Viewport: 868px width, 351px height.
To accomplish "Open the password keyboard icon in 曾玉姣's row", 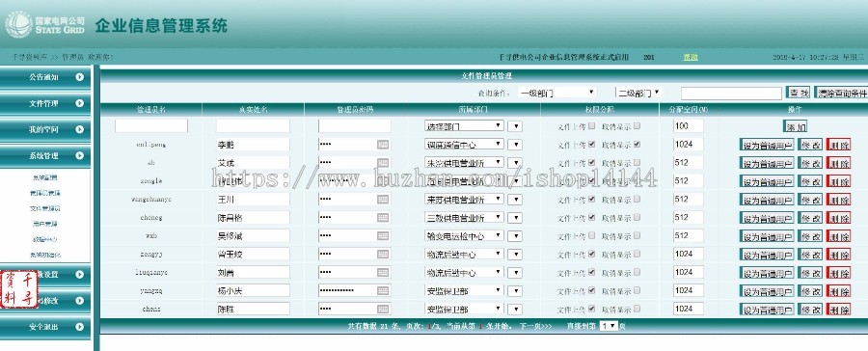I will [x=383, y=255].
